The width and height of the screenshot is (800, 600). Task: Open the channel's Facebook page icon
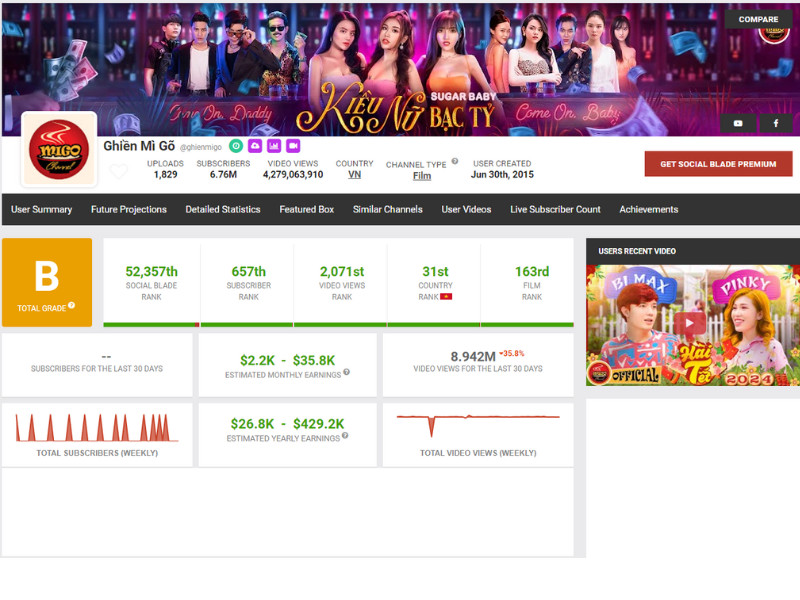coord(776,123)
